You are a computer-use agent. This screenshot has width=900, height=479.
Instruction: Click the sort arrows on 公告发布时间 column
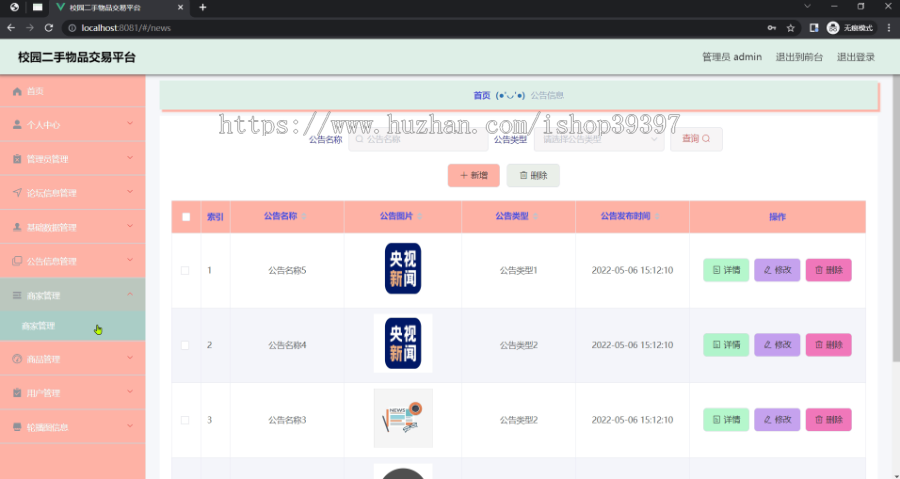tap(657, 216)
